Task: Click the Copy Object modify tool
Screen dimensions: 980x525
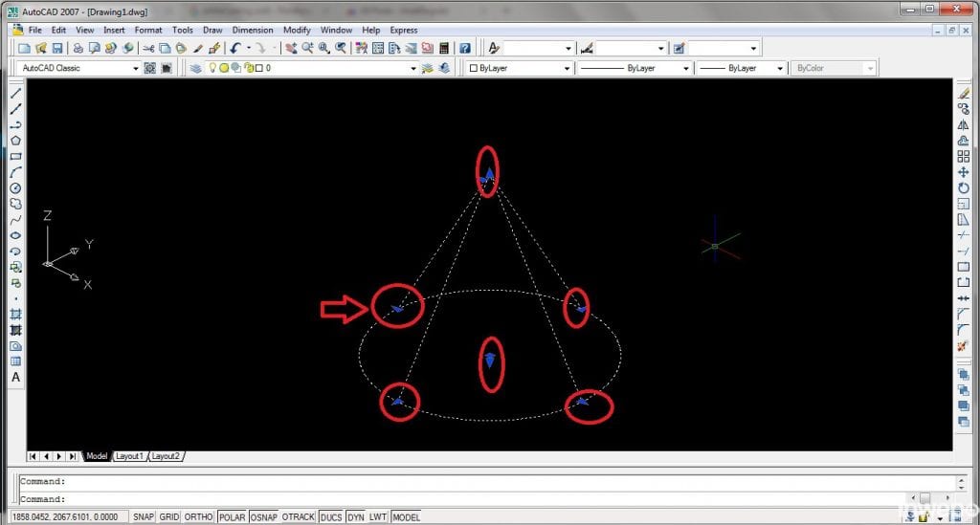Action: [x=963, y=109]
